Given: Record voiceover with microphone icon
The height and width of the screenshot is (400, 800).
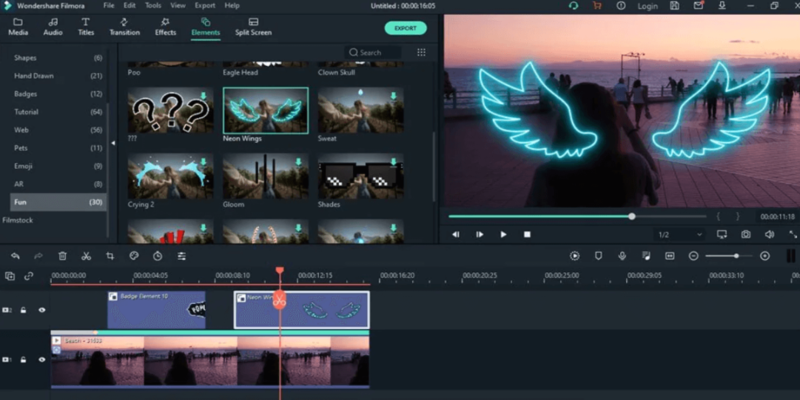Looking at the screenshot, I should 622,256.
